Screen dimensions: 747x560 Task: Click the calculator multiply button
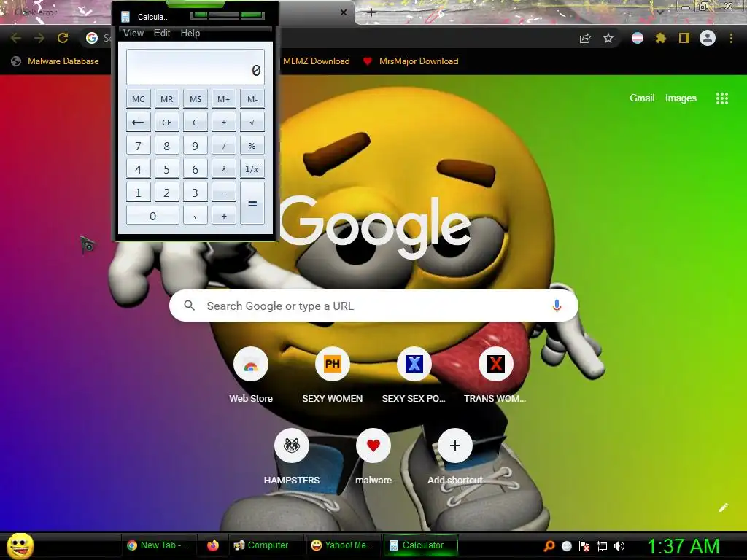pyautogui.click(x=223, y=169)
